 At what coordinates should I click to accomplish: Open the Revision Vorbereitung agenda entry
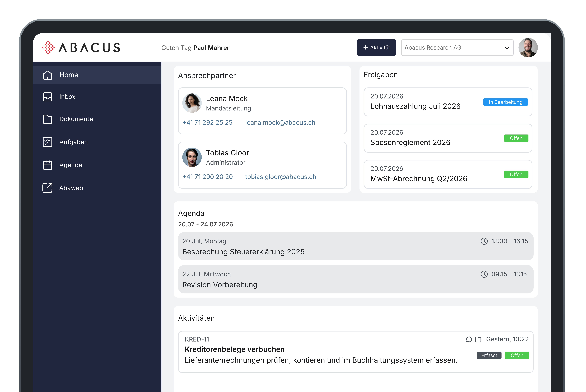[x=356, y=279]
